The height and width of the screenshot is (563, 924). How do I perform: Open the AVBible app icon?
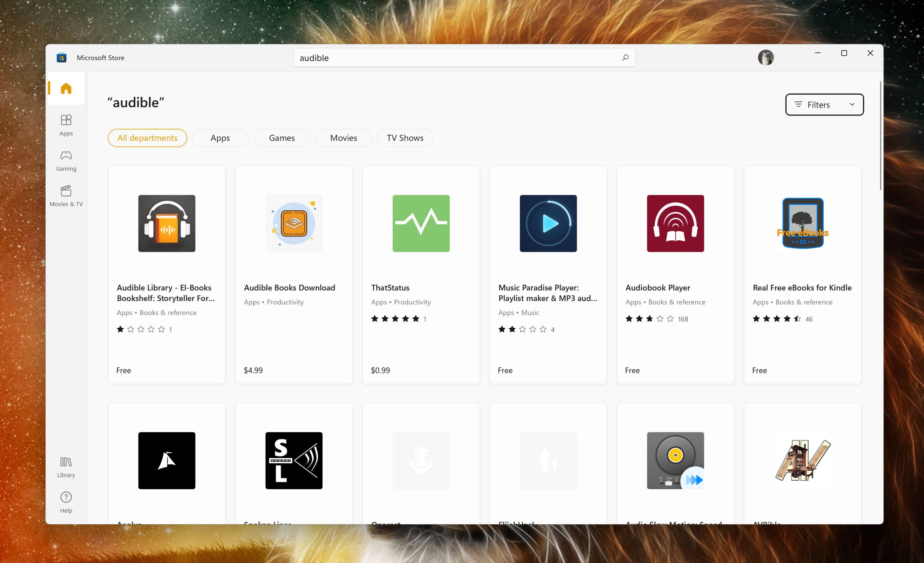pyautogui.click(x=802, y=461)
